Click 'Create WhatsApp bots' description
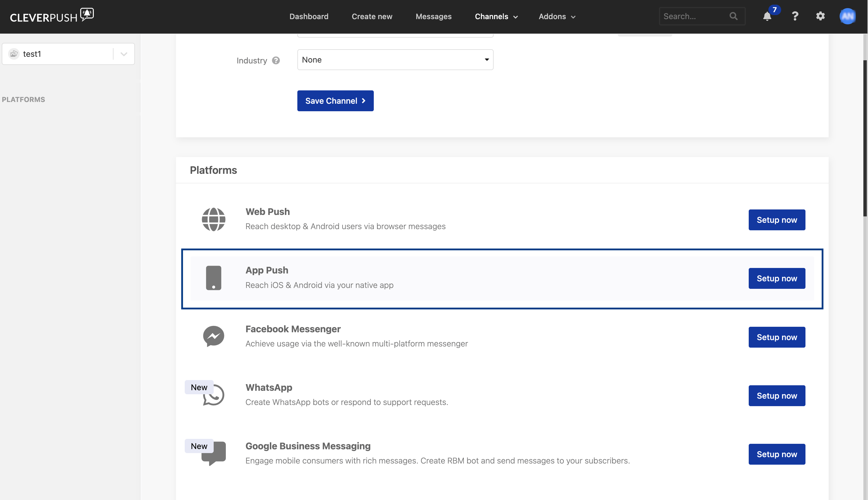The image size is (868, 500). [x=347, y=402]
